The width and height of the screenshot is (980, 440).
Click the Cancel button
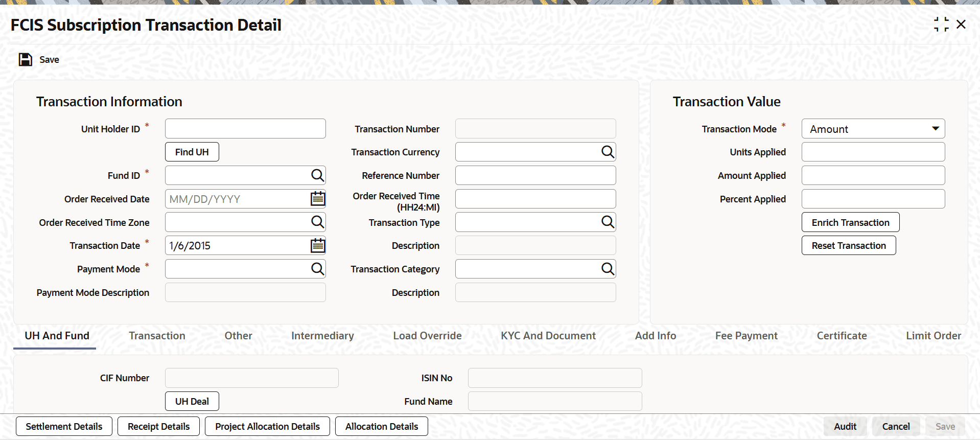tap(896, 426)
